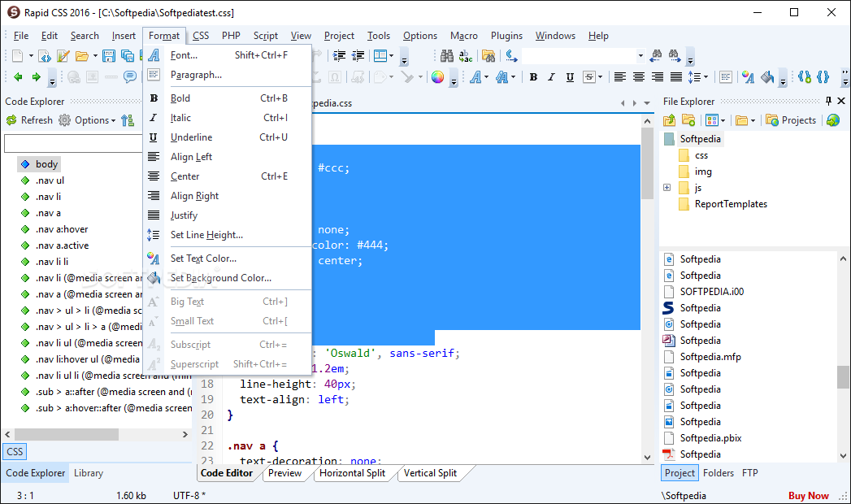The image size is (851, 504).
Task: Click the speech bubble comment icon
Action: pyautogui.click(x=130, y=77)
